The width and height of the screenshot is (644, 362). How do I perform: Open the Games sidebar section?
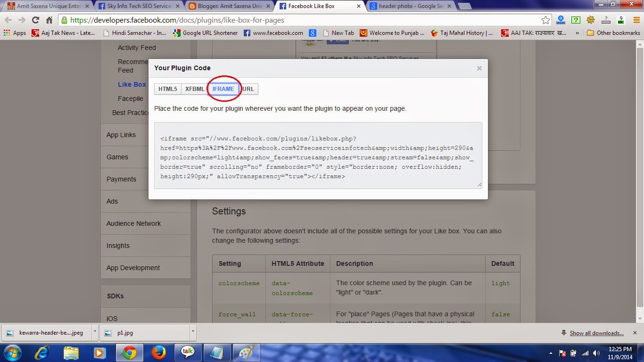coord(146,157)
